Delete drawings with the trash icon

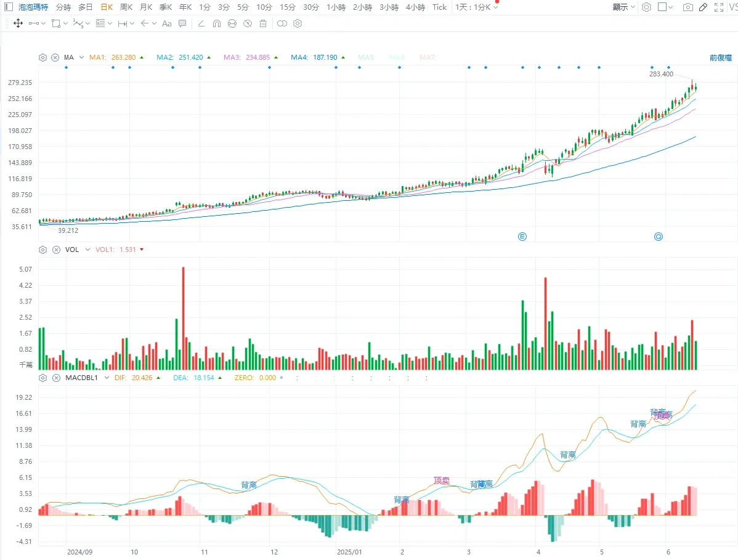tap(263, 23)
